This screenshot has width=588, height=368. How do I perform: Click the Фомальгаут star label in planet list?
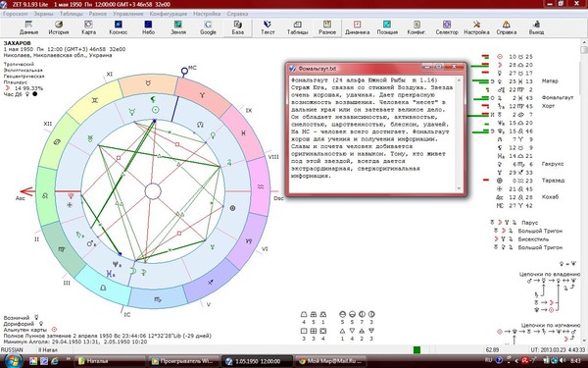[x=558, y=97]
